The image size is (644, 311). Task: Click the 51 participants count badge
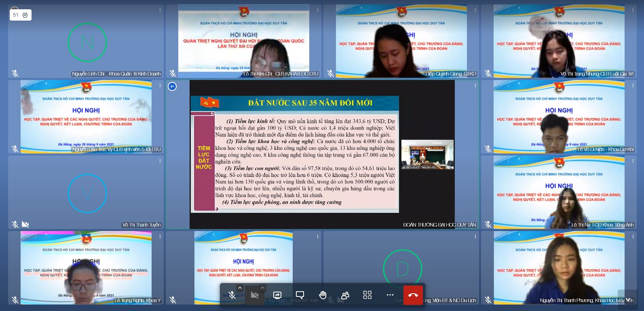(20, 15)
